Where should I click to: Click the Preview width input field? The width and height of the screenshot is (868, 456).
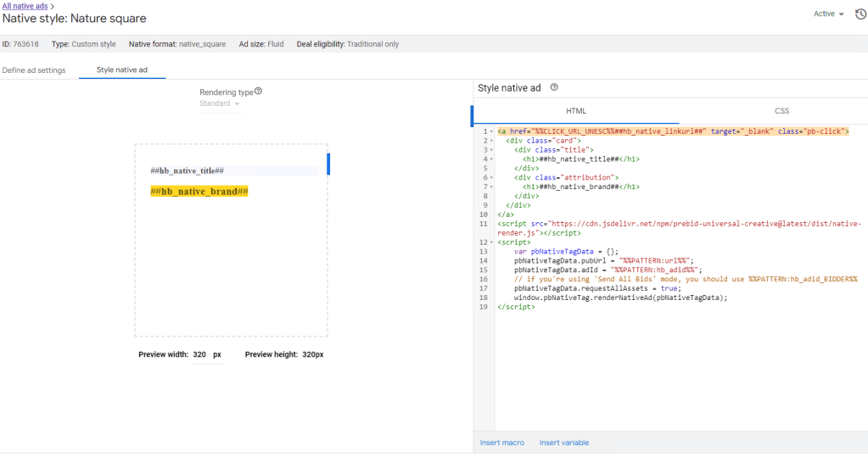pyautogui.click(x=200, y=355)
